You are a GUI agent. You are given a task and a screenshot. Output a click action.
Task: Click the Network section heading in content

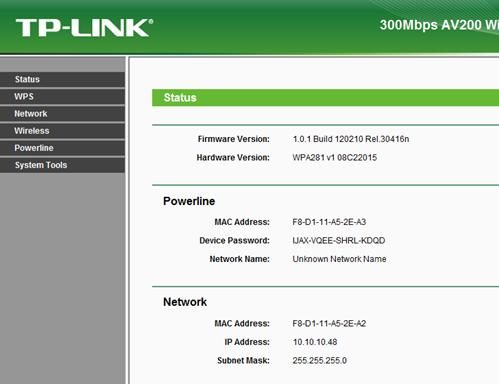(x=185, y=302)
